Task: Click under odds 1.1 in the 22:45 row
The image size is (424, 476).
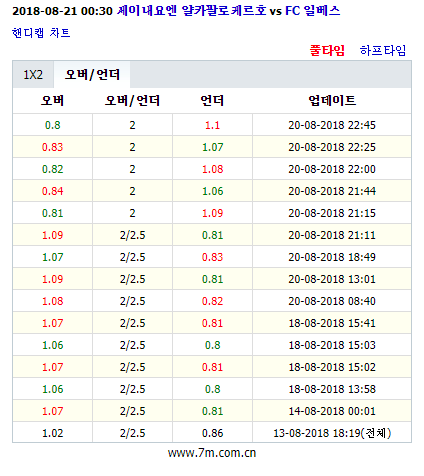Action: [212, 125]
